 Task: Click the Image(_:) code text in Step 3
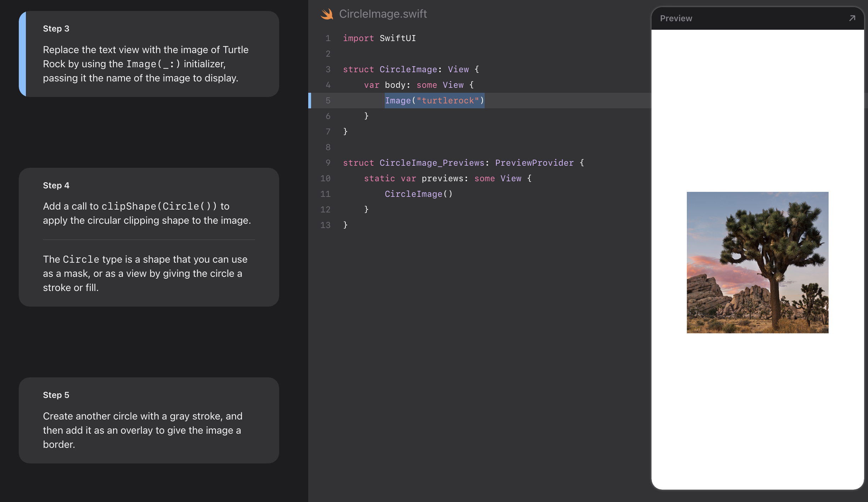153,64
